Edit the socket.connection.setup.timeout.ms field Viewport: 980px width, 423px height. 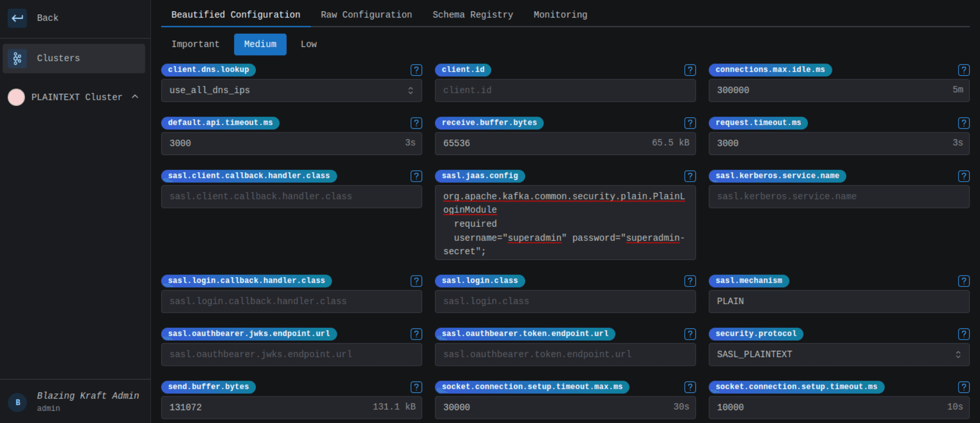tap(839, 408)
